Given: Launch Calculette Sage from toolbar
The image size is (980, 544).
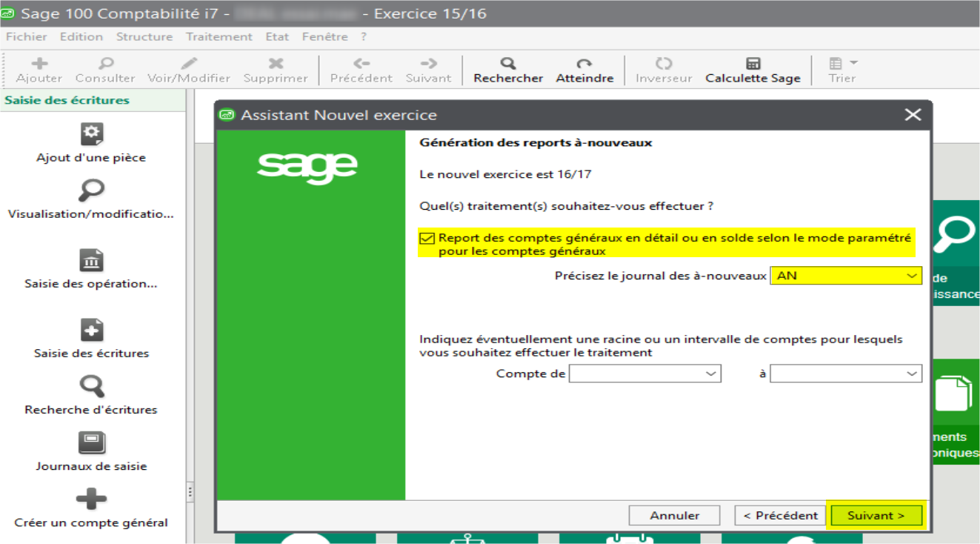Looking at the screenshot, I should pos(753,64).
